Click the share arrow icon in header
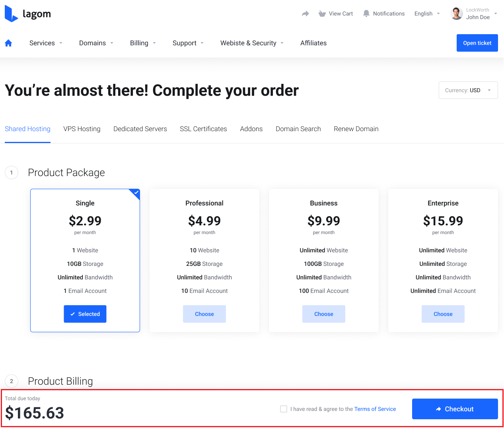Viewport: 504px width, 428px height. [x=305, y=14]
